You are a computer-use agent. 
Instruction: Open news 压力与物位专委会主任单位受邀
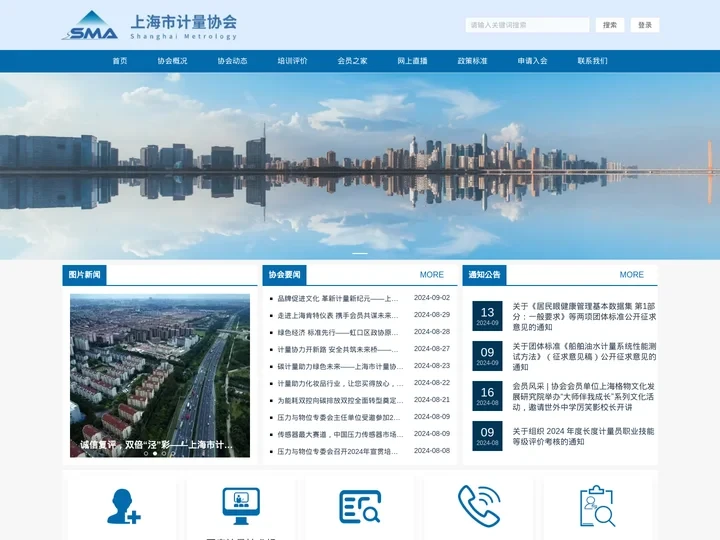click(339, 417)
